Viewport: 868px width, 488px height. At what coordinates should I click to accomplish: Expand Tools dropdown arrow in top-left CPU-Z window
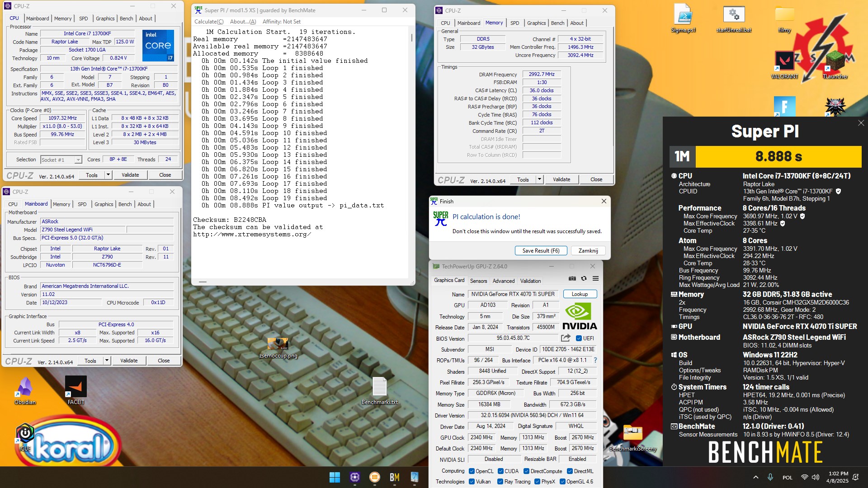[x=108, y=175]
